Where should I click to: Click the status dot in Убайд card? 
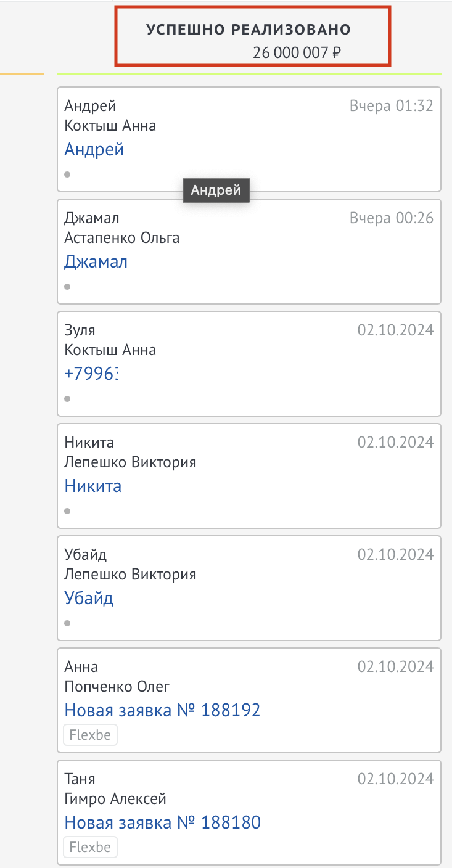pyautogui.click(x=67, y=623)
